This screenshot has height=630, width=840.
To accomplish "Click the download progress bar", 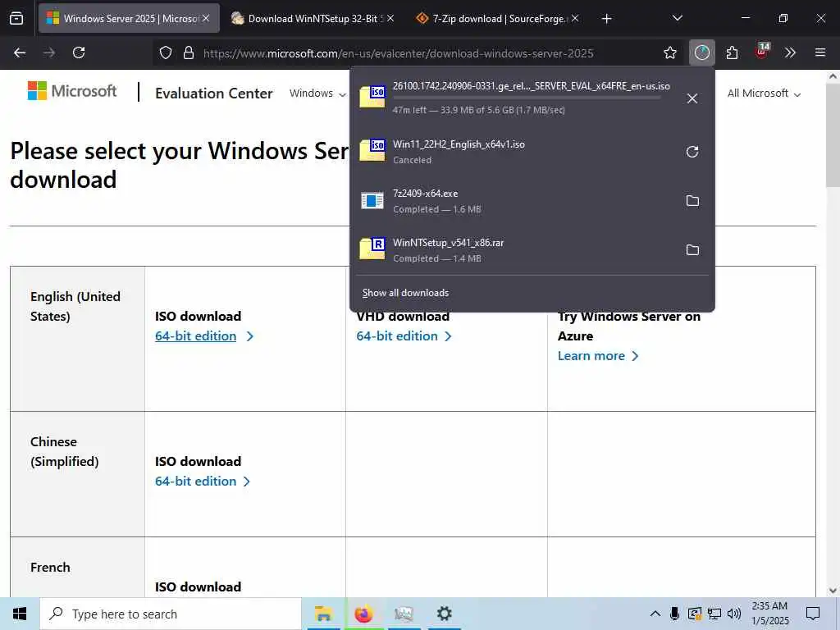I will [x=527, y=98].
